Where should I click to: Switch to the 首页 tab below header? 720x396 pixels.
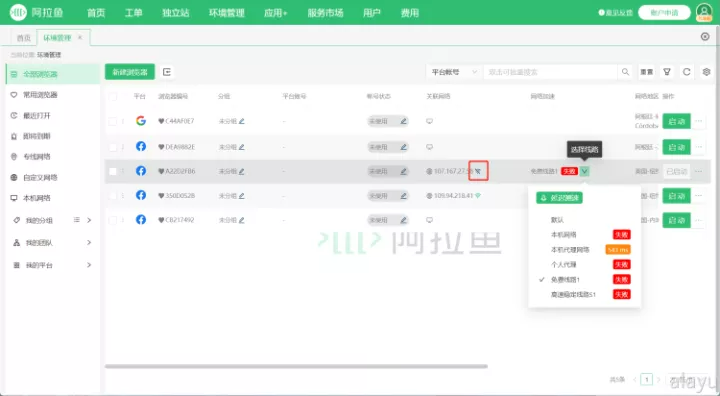pos(23,38)
